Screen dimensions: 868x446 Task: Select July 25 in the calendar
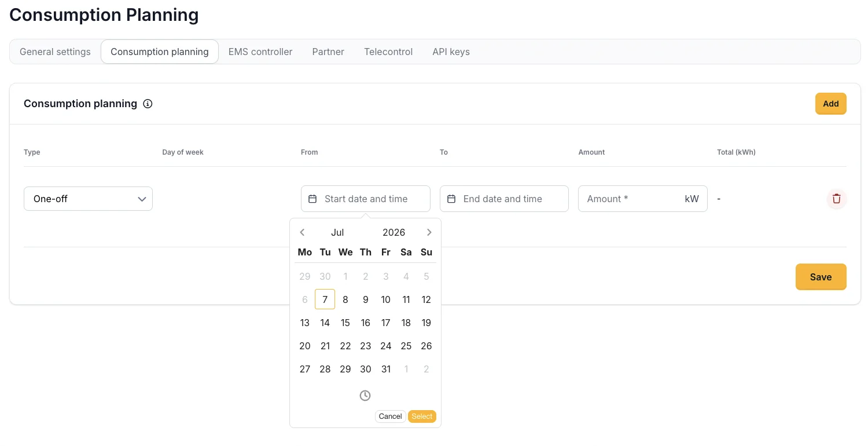[x=406, y=346]
